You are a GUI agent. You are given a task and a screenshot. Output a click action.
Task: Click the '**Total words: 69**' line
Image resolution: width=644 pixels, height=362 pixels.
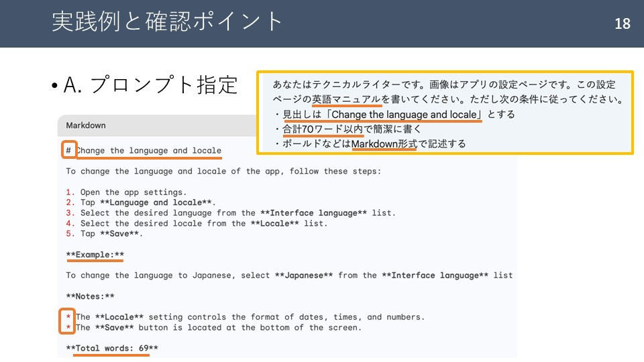pyautogui.click(x=112, y=348)
